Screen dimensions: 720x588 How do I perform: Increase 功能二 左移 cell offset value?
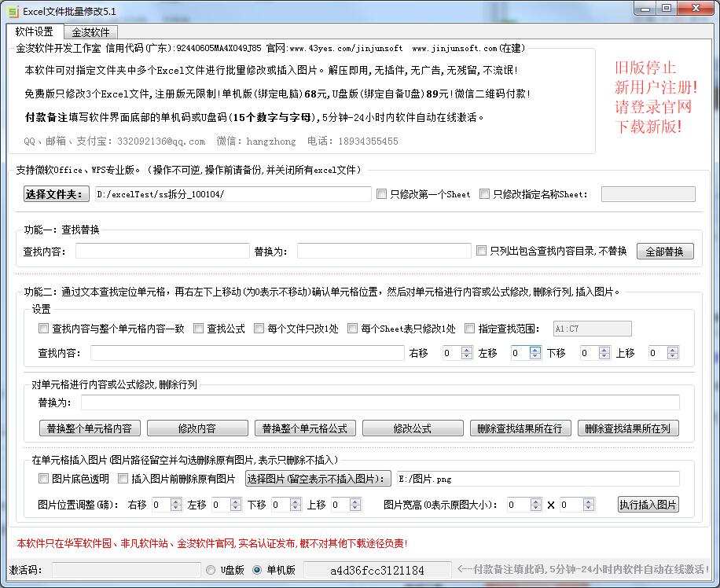pyautogui.click(x=535, y=350)
